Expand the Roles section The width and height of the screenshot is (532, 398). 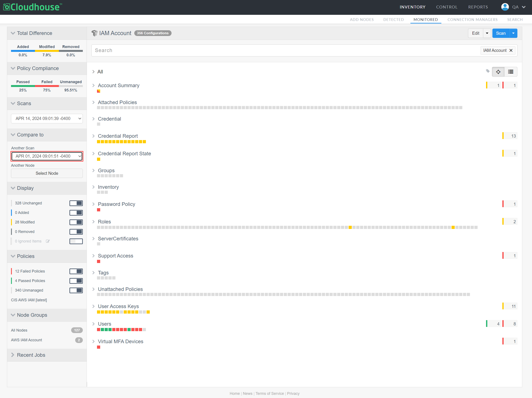pyautogui.click(x=94, y=222)
